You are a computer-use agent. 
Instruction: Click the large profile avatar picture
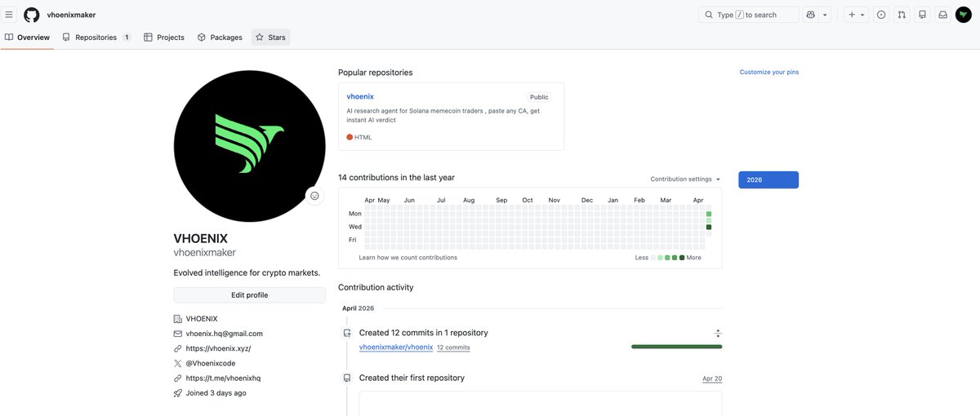pos(249,145)
